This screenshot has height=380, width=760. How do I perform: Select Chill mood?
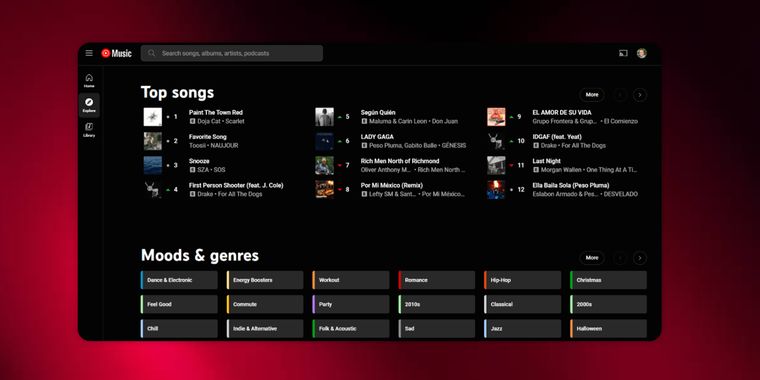(179, 329)
